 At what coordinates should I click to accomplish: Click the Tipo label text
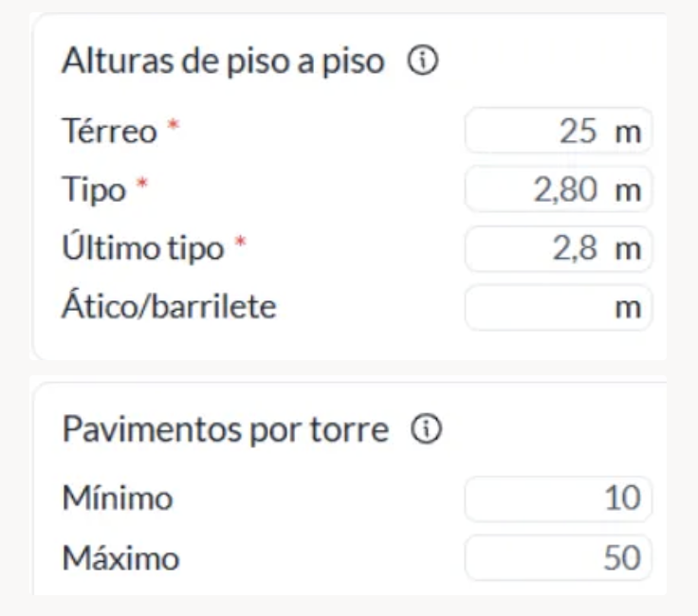[x=93, y=190]
